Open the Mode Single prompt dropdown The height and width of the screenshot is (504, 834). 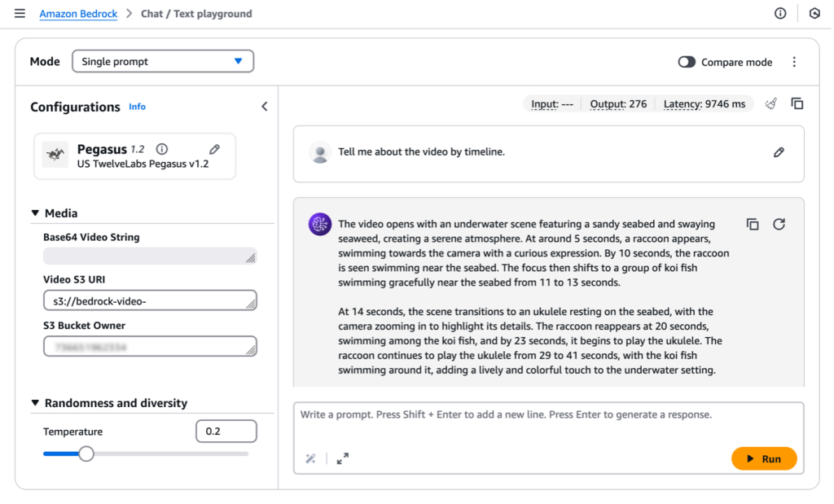click(x=163, y=61)
